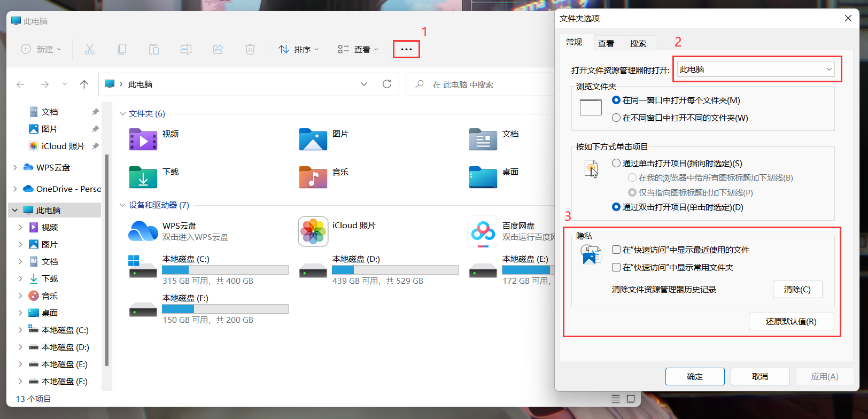The image size is (868, 419).
Task: Switch to the 查看 tab in dialog
Action: pyautogui.click(x=607, y=43)
